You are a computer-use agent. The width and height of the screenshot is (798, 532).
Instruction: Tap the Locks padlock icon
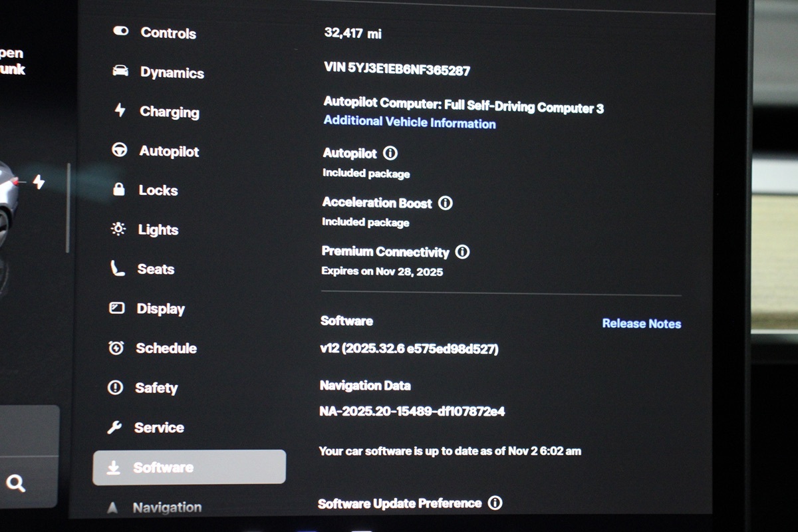(x=119, y=190)
